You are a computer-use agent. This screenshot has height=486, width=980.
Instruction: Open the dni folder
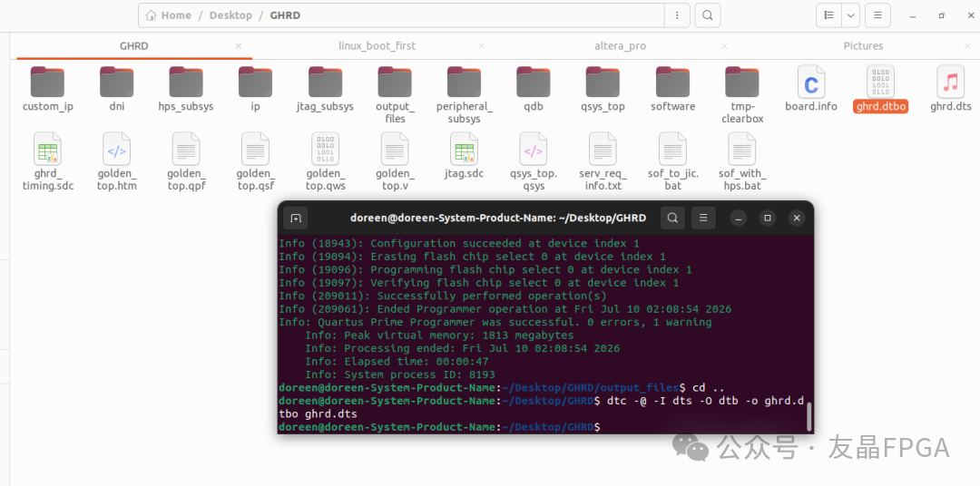coord(117,89)
